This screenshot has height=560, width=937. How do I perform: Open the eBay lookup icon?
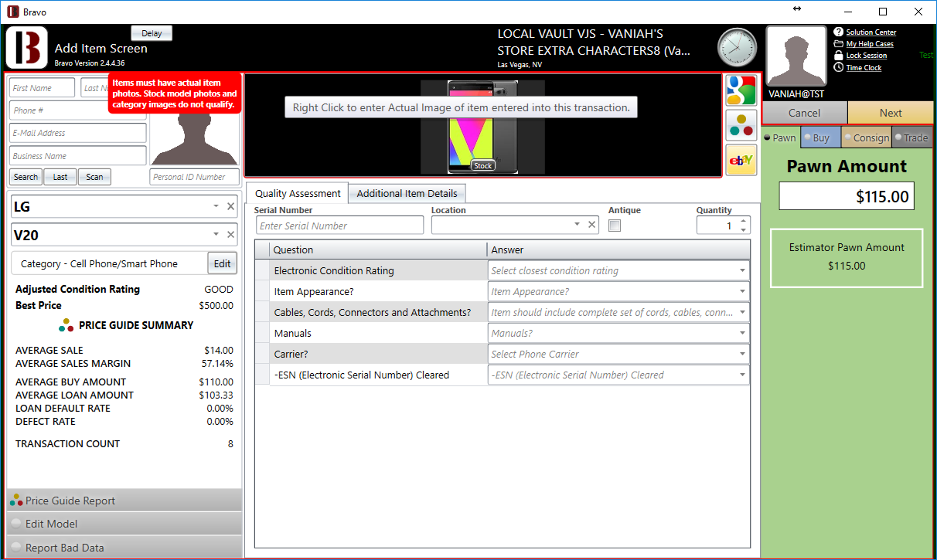741,160
